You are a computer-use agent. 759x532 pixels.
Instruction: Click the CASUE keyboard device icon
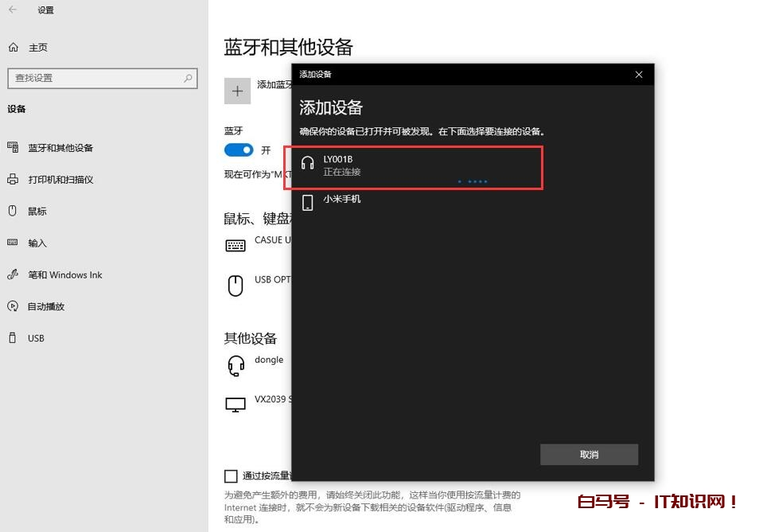[235, 245]
